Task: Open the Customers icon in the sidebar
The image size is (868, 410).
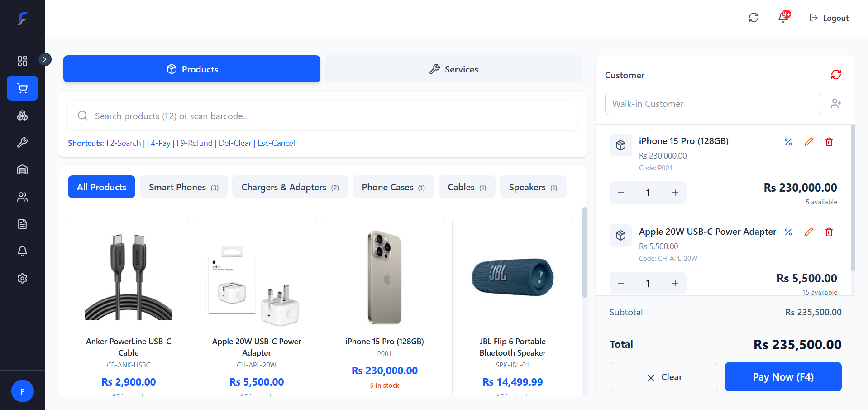Action: click(22, 197)
